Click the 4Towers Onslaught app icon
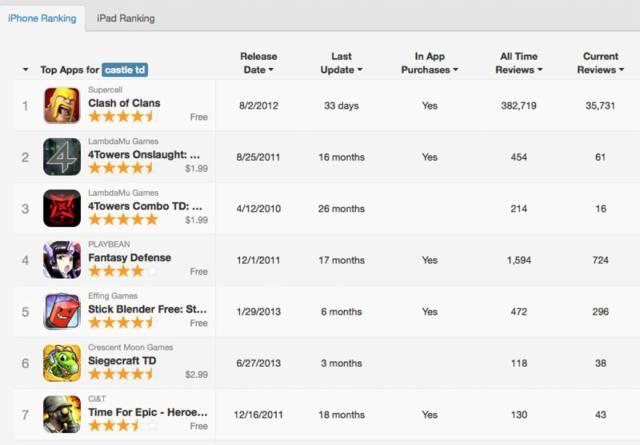The image size is (640, 445). click(62, 157)
